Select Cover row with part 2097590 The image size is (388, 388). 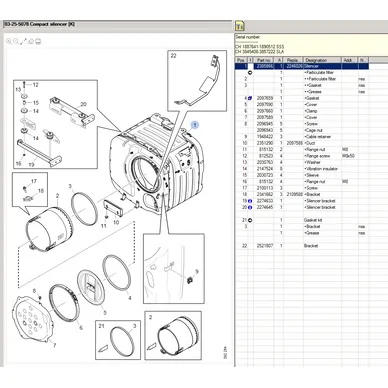(302, 104)
